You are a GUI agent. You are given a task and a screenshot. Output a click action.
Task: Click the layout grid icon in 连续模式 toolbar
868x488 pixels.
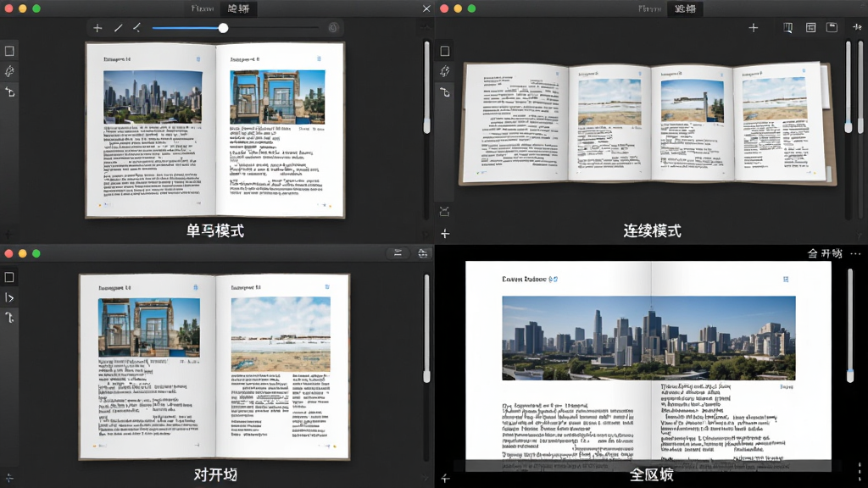coord(810,28)
